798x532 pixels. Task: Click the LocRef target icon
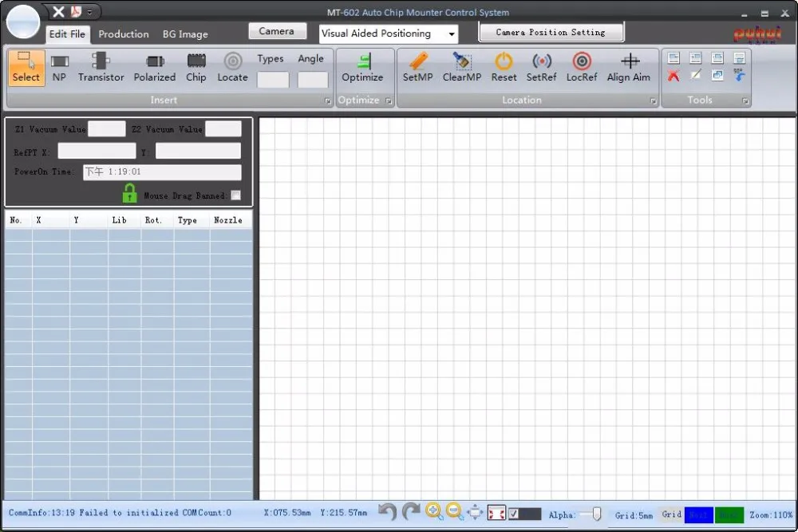(x=582, y=68)
